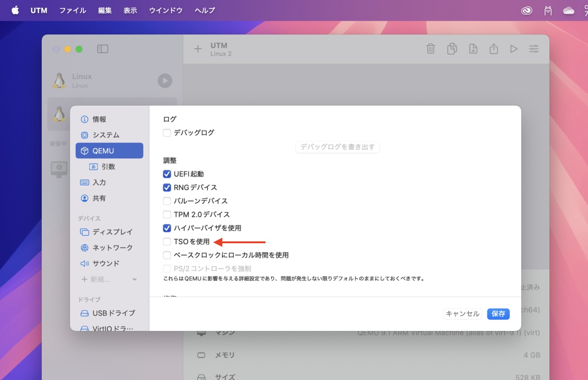The height and width of the screenshot is (380, 588).
Task: Click the 入力 keyboard icon
Action: pos(85,182)
